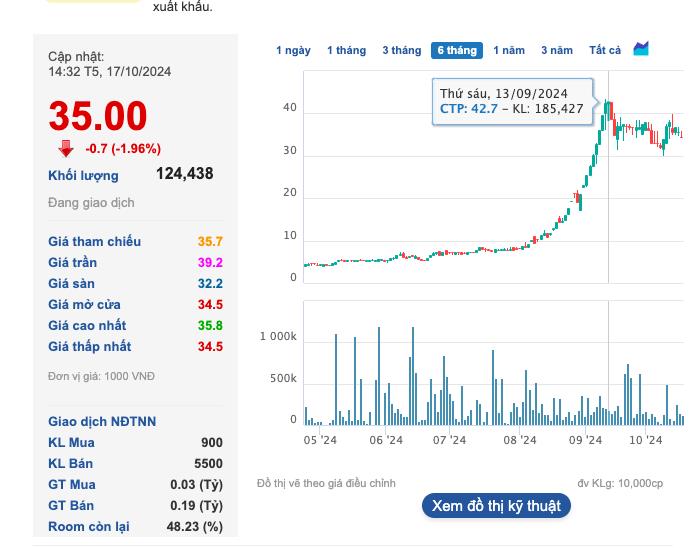Click the 'Giao dịch NĐTNN' section heading
The image size is (696, 548).
click(x=102, y=421)
